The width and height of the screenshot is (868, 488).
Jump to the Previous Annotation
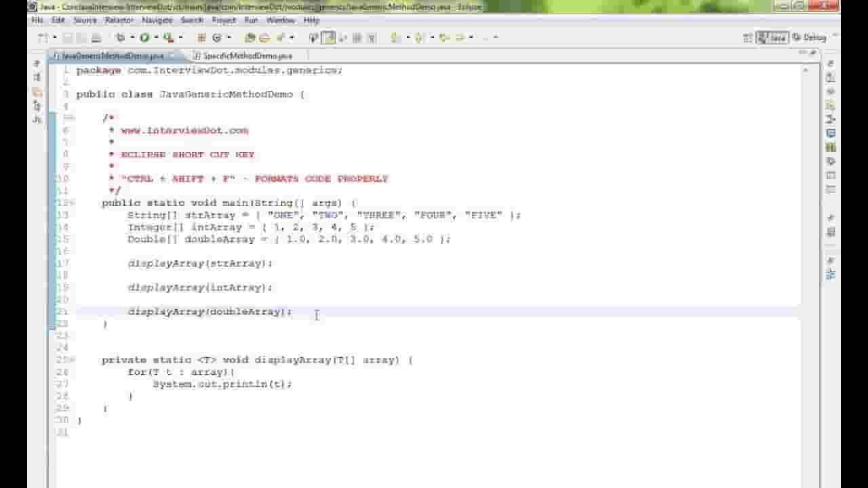419,38
